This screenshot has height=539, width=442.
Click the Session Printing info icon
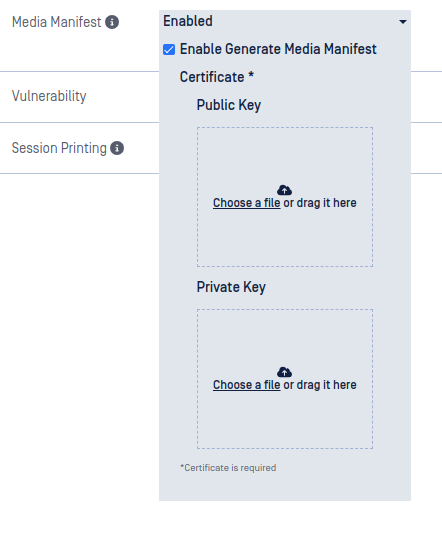117,148
